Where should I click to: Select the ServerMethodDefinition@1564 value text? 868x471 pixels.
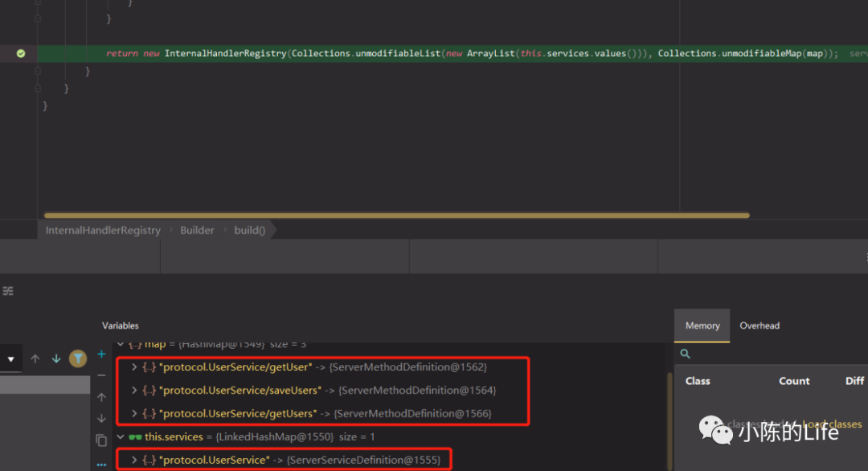coord(417,390)
